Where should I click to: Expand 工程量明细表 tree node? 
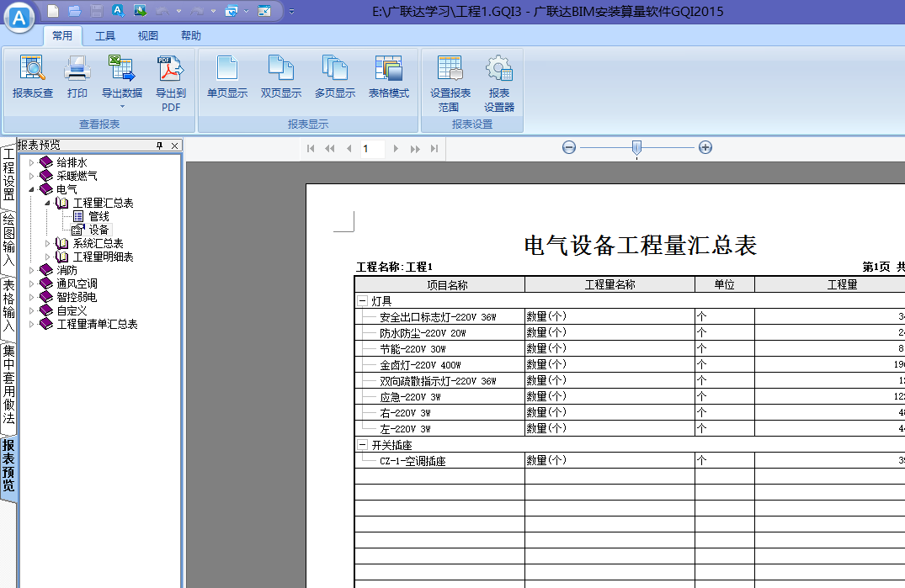pos(48,257)
